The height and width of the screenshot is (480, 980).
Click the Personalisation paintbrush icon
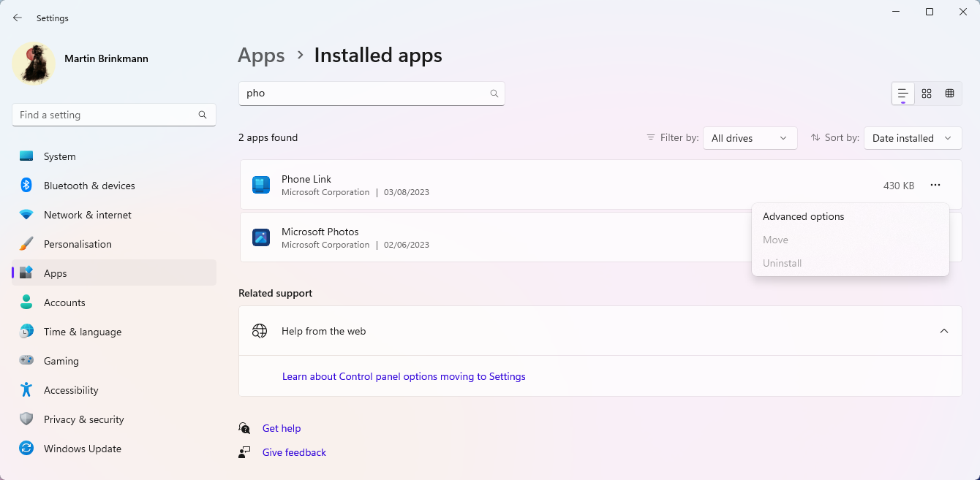tap(26, 244)
